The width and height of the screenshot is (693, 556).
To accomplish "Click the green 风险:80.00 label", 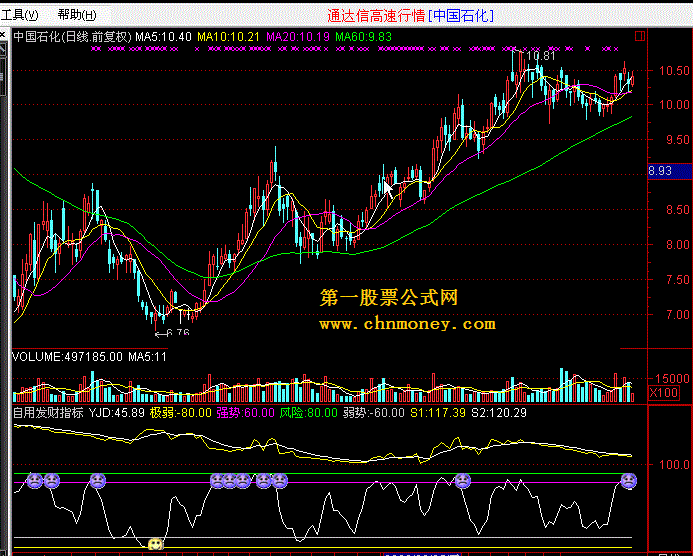I will click(308, 413).
